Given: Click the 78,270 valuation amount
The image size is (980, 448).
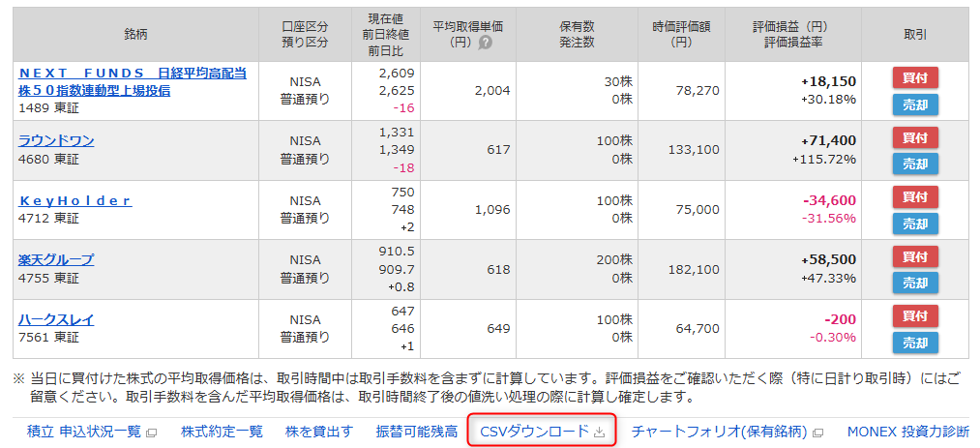Looking at the screenshot, I should point(698,91).
